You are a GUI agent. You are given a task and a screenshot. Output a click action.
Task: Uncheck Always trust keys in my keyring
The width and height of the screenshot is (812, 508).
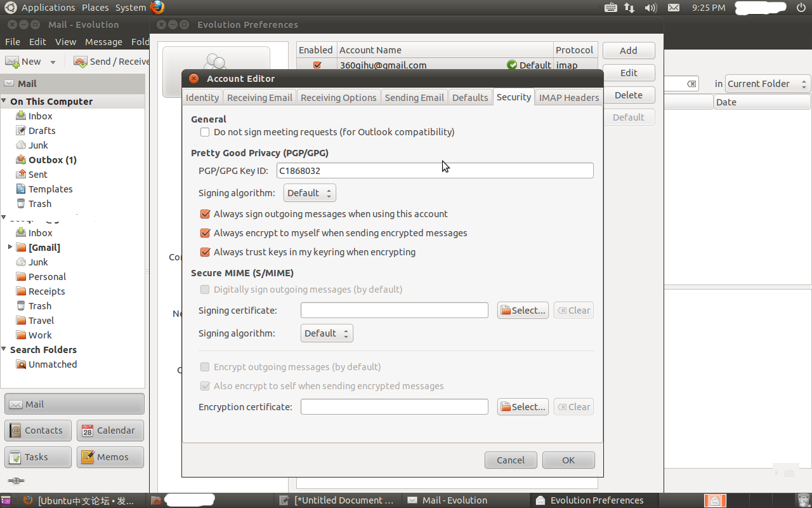click(x=205, y=252)
